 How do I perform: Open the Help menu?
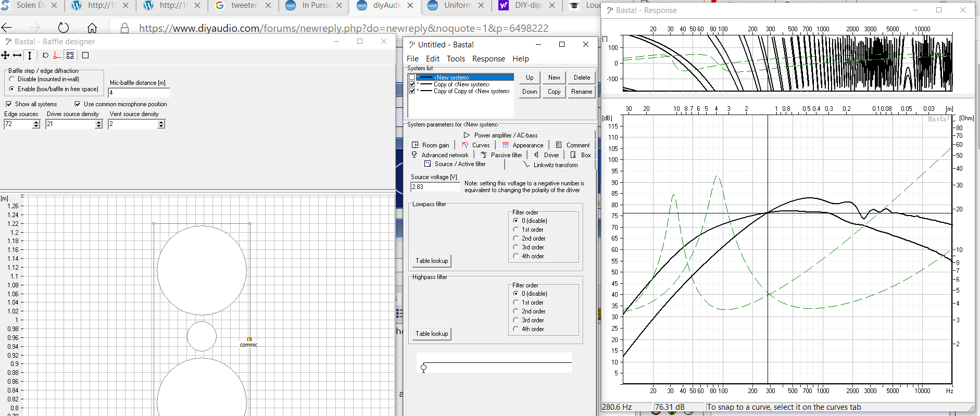pos(520,59)
